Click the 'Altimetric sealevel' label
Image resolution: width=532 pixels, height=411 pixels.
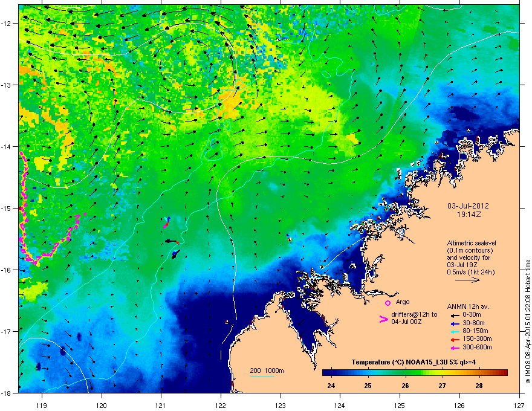(x=472, y=243)
